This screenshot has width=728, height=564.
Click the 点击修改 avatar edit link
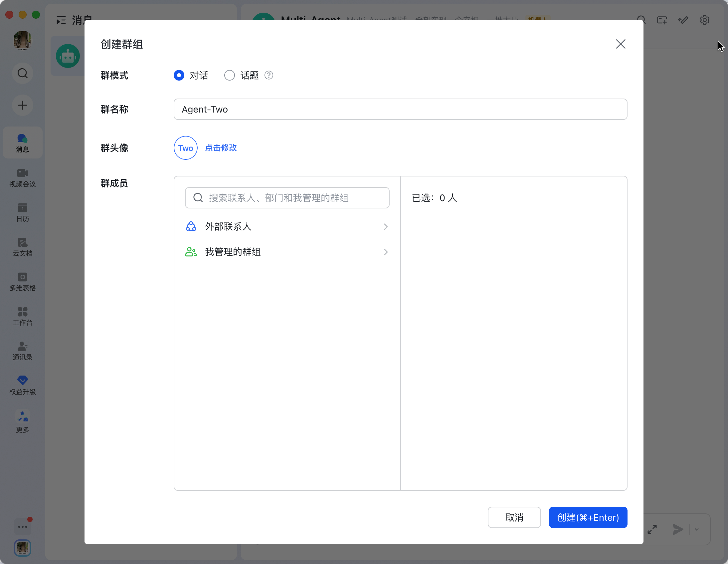[x=221, y=148]
